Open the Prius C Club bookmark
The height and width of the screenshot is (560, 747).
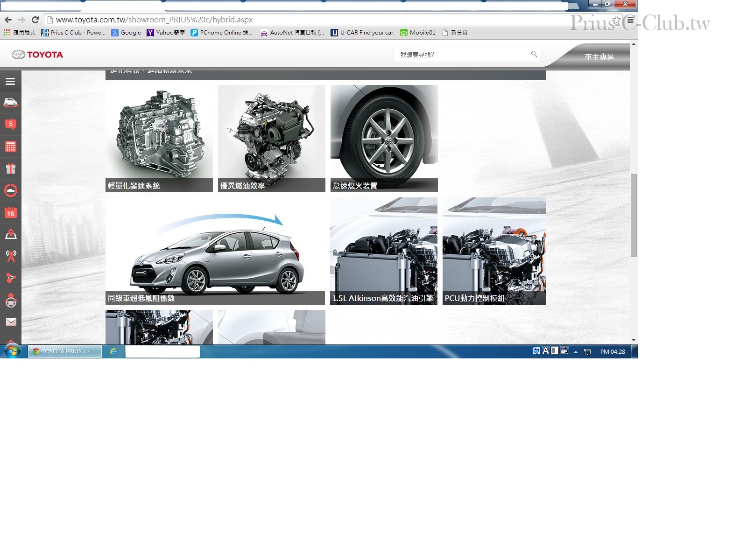(x=73, y=33)
